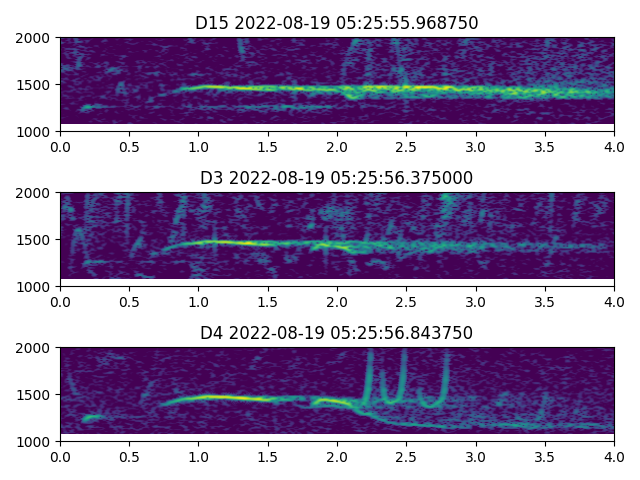The height and width of the screenshot is (480, 640).
Task: Click the short bright blip near 0.2s in D4 spectrogram
Action: pos(90,418)
